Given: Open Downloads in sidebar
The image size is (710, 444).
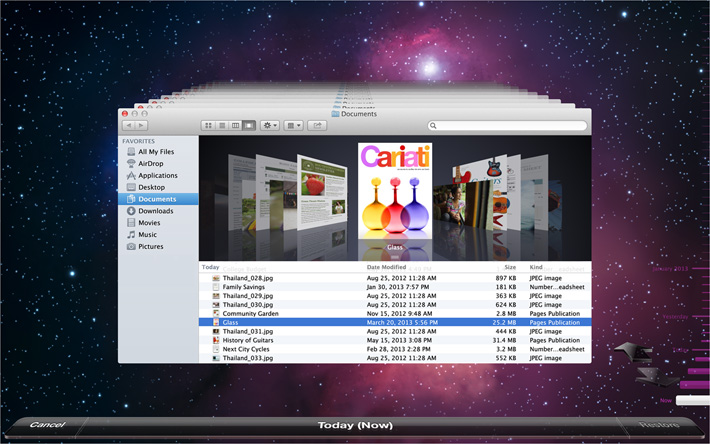Looking at the screenshot, I should pos(158,211).
